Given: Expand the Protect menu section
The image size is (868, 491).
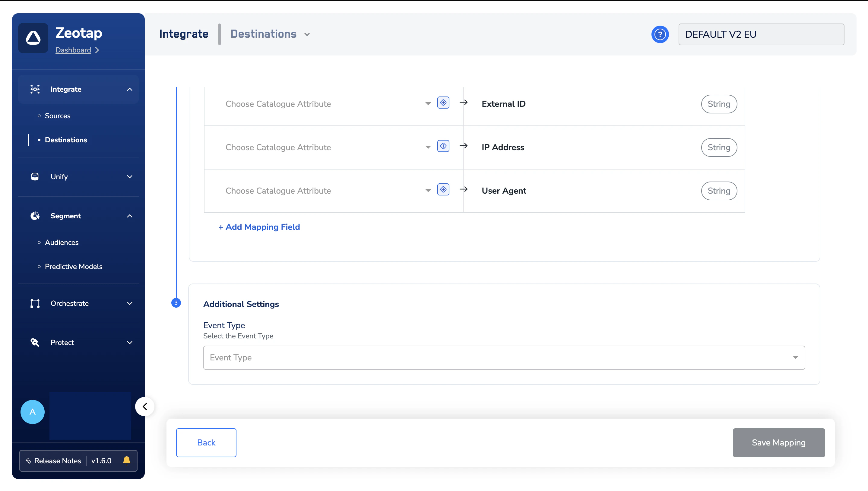Looking at the screenshot, I should point(78,343).
